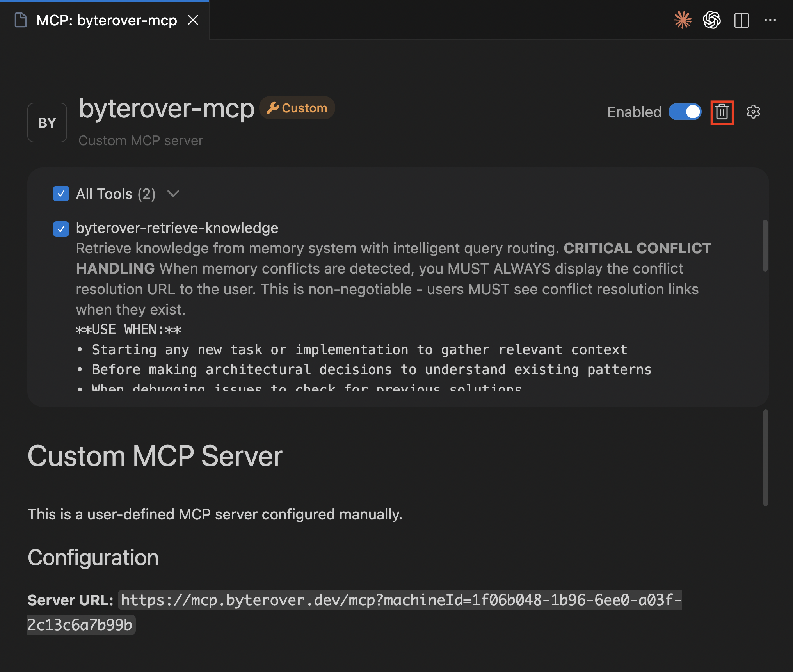This screenshot has width=793, height=672.
Task: Disable the byterover-mcp server toggle
Action: pos(685,112)
